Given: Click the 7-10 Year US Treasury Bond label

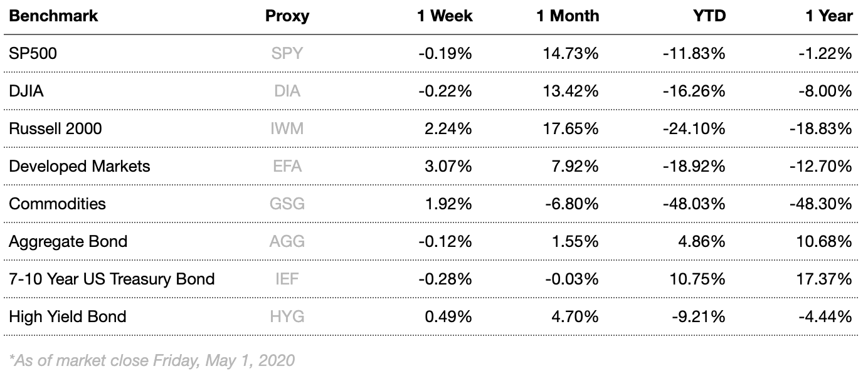Looking at the screenshot, I should point(112,279).
